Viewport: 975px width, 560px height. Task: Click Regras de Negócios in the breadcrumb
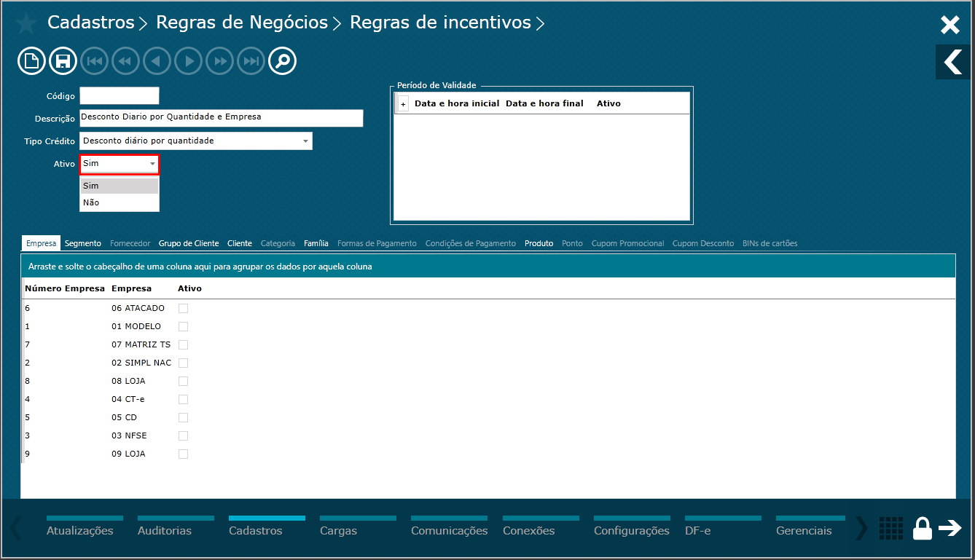[x=242, y=23]
